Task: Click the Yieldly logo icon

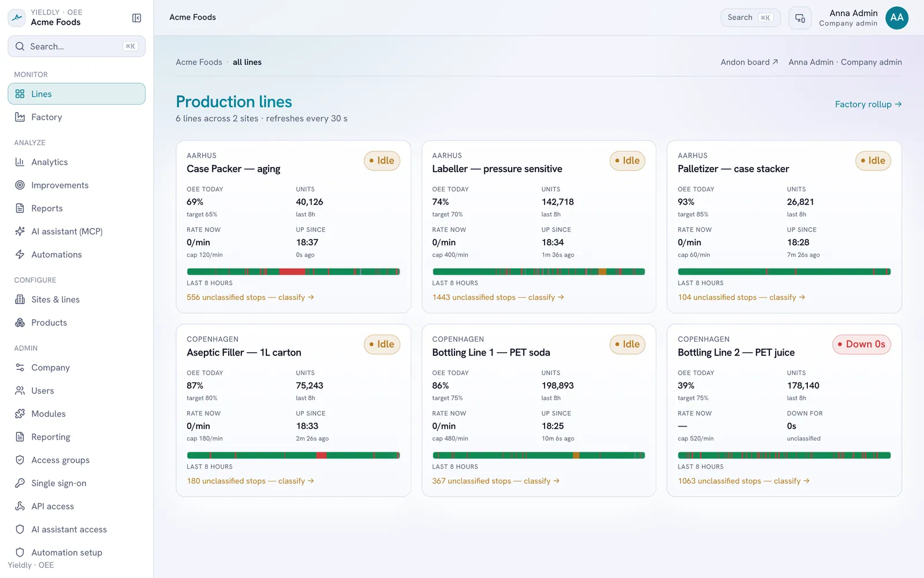Action: [x=17, y=18]
